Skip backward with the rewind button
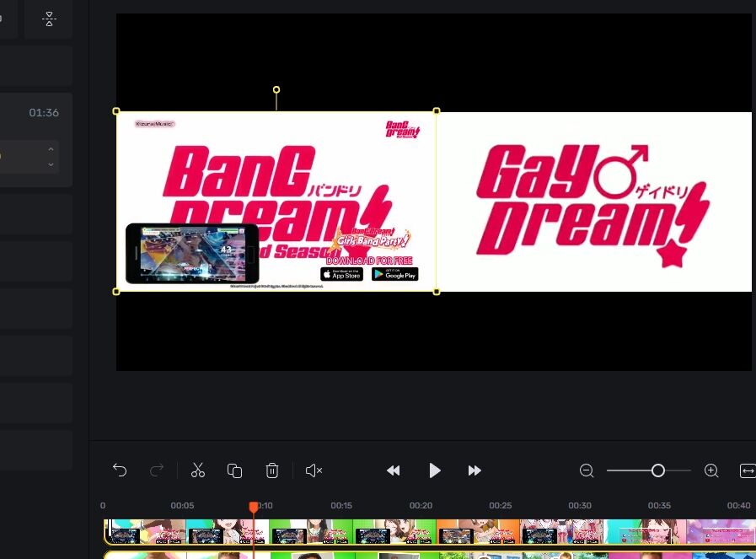This screenshot has width=756, height=559. point(394,470)
